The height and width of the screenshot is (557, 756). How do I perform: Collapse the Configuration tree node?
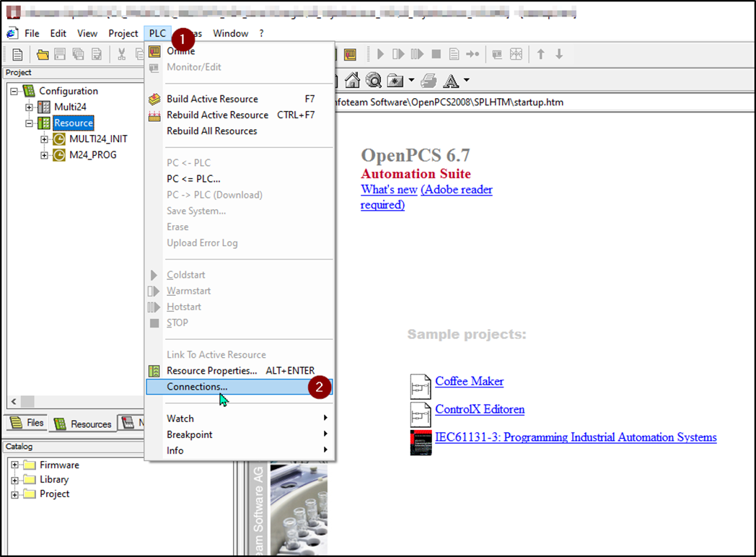click(14, 91)
